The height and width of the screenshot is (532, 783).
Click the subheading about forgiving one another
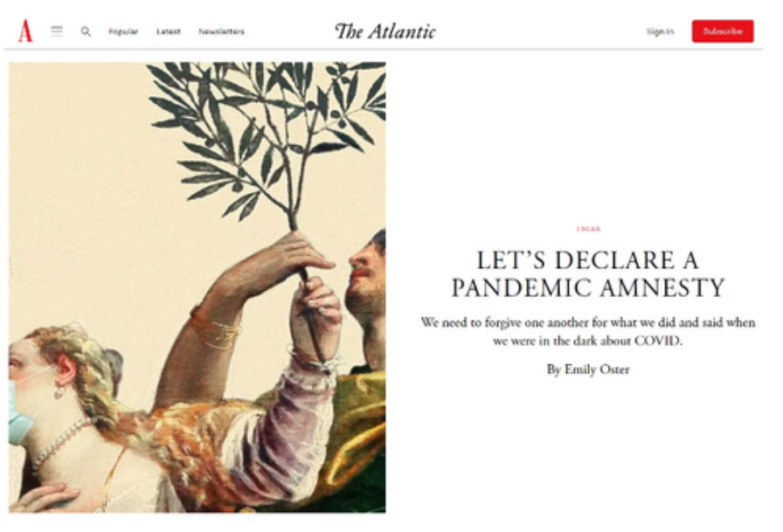tap(588, 331)
